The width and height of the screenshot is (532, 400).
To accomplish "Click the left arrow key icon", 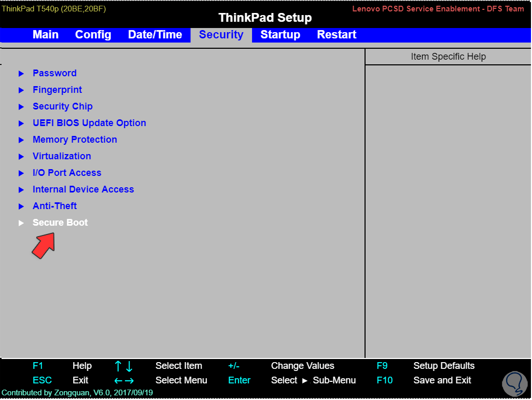I will (x=118, y=381).
